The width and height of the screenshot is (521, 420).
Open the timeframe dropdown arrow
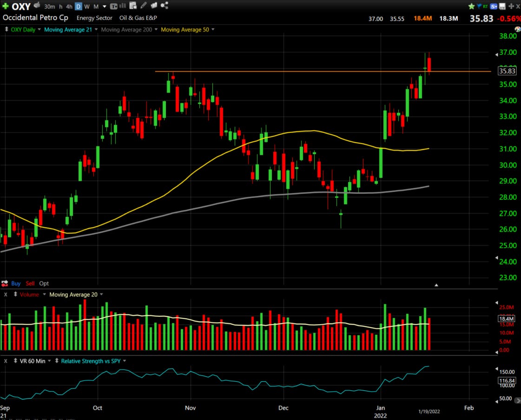coord(104,7)
